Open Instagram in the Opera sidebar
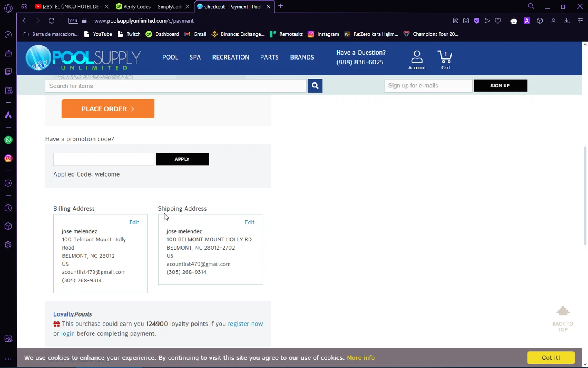Viewport: 588px width, 368px height. pos(8,158)
